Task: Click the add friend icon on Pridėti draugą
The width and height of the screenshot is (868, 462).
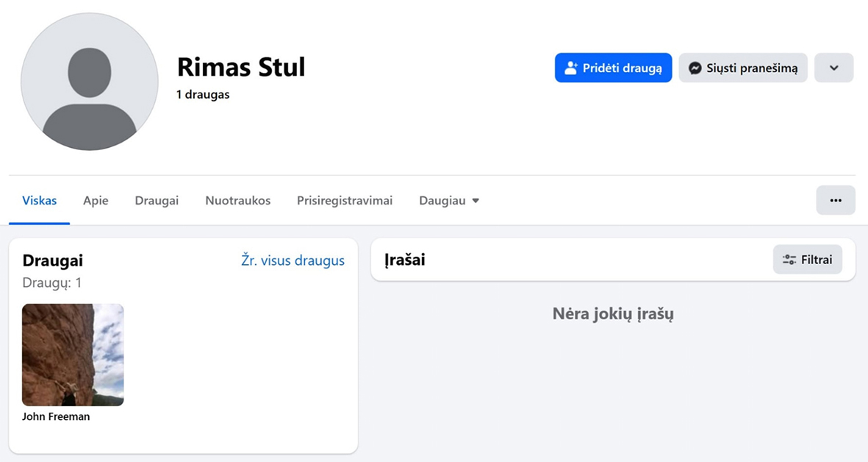Action: (x=570, y=68)
